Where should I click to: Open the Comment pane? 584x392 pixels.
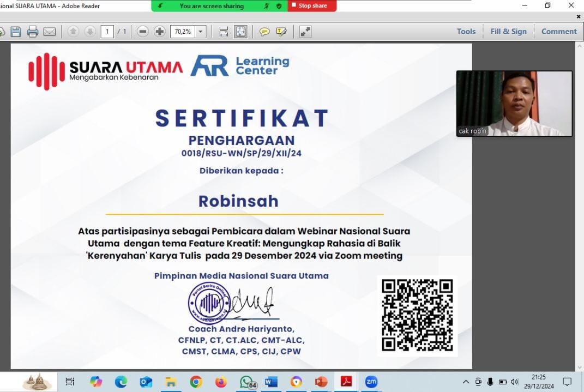click(x=559, y=32)
